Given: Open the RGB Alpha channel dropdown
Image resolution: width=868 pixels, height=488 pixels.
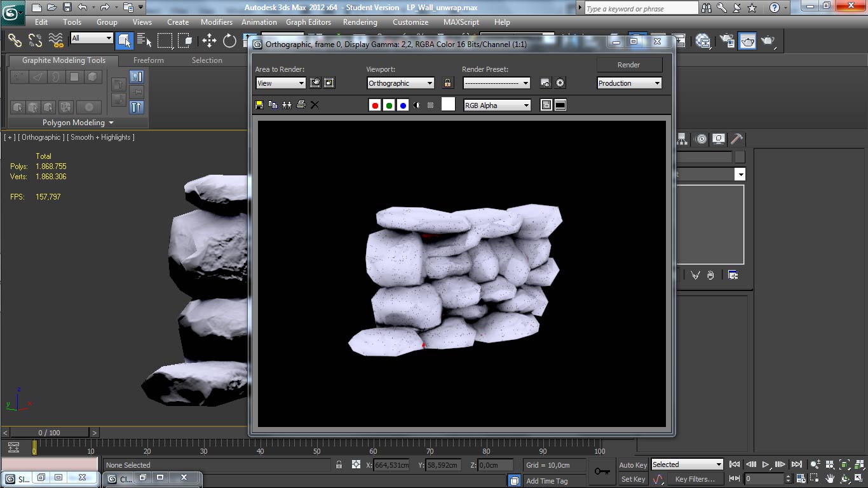Looking at the screenshot, I should 497,105.
